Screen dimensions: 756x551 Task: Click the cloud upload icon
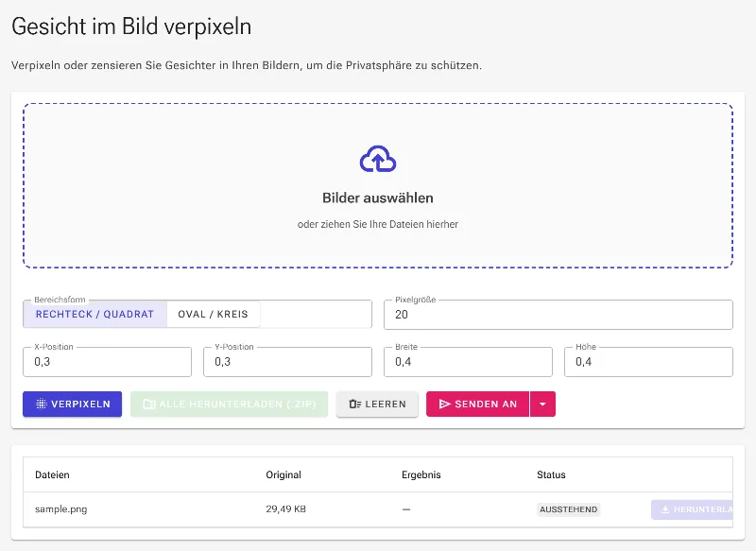click(x=377, y=159)
